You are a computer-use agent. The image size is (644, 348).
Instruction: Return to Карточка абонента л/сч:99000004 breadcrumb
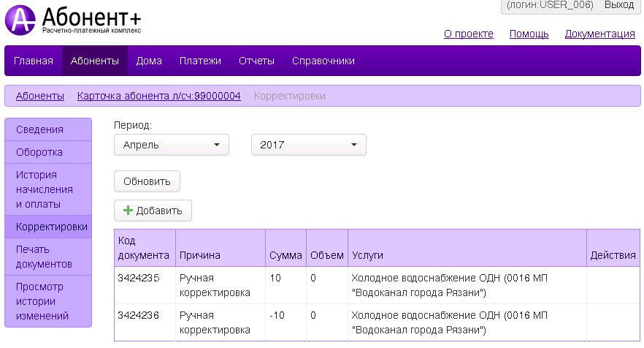(158, 96)
